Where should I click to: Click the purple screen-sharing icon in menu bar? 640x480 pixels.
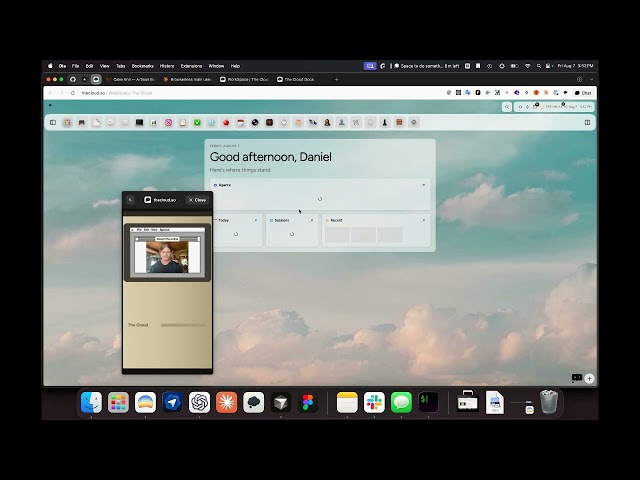pyautogui.click(x=370, y=66)
